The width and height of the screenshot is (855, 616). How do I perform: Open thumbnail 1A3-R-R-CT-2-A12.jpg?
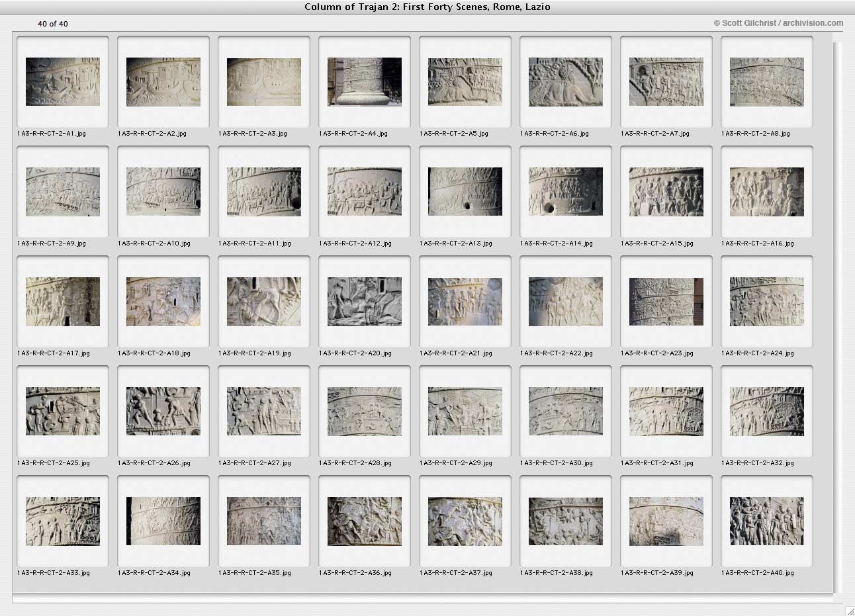click(x=365, y=191)
